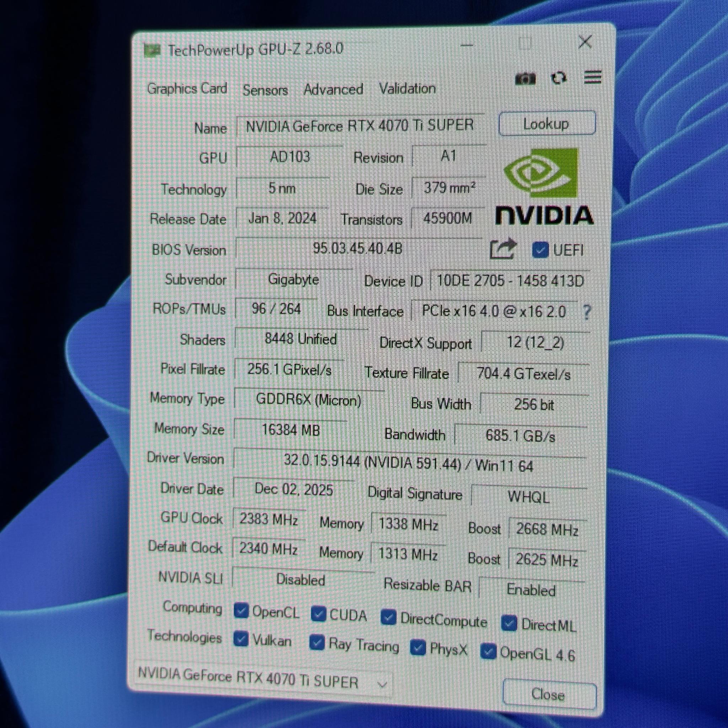Click Texture Fillrate value 704.4 GTexel/s

(x=524, y=374)
